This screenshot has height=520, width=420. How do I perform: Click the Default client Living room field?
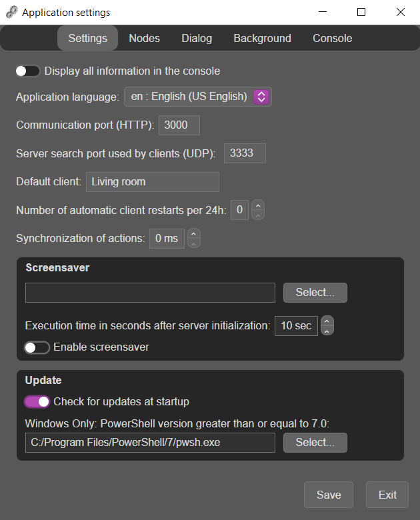tap(153, 182)
